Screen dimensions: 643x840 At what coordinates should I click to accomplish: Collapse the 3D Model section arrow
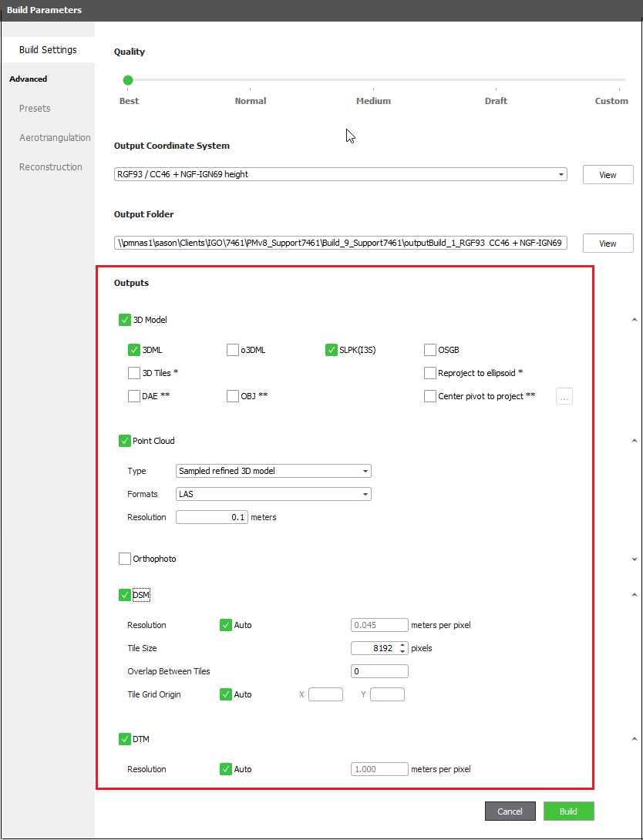tap(635, 320)
